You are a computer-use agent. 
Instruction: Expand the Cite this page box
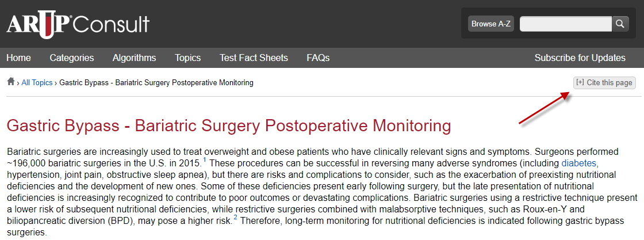pos(604,83)
